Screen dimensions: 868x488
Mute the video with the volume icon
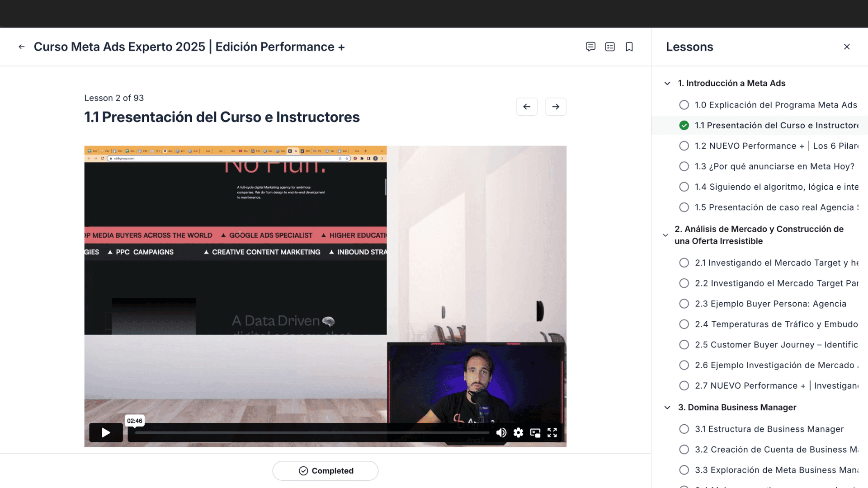click(x=501, y=433)
